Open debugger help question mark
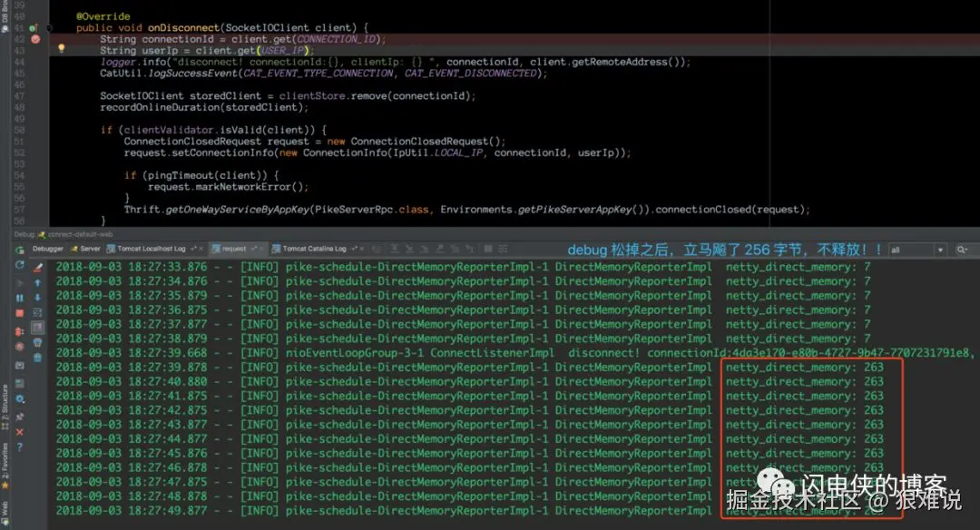This screenshot has width=980, height=530. coord(19,447)
